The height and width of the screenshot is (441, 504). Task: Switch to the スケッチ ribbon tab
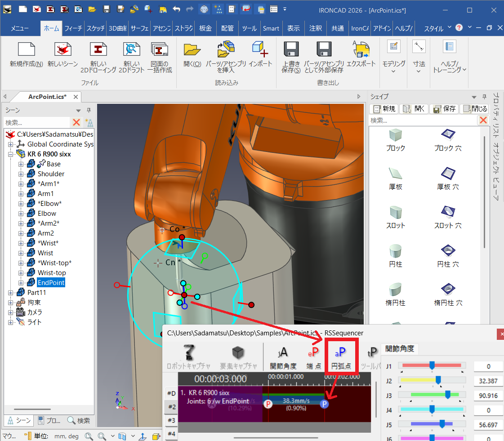95,28
